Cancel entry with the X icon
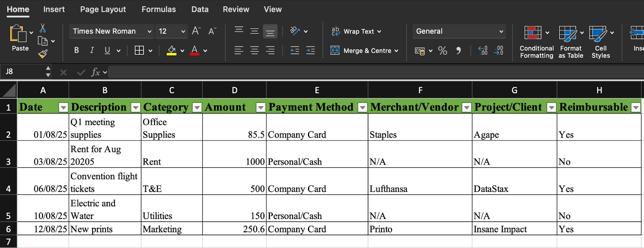 coord(63,72)
